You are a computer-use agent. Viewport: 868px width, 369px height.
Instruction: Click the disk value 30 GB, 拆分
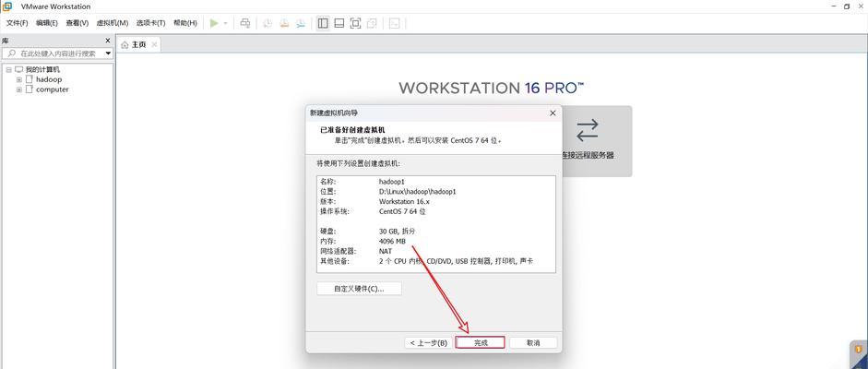coord(397,232)
